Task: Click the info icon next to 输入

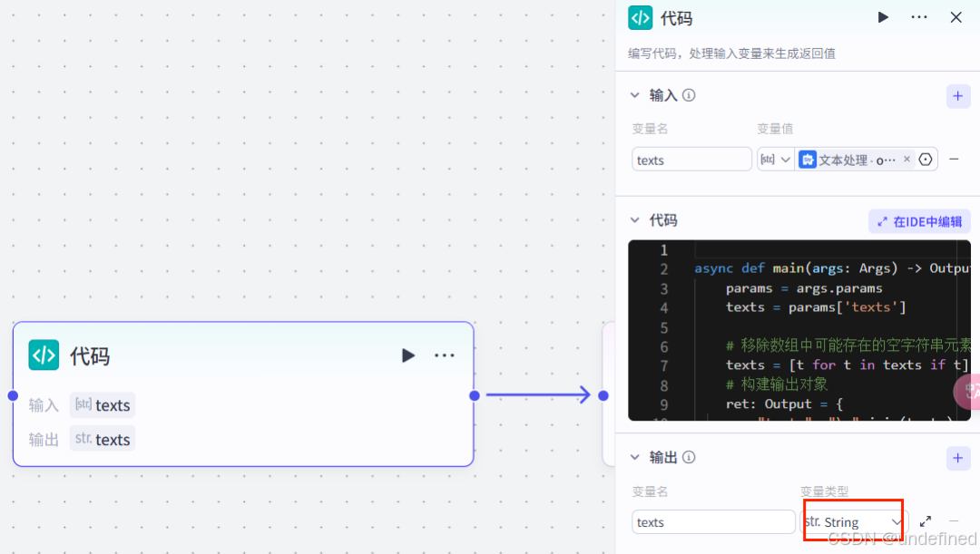Action: pos(689,95)
